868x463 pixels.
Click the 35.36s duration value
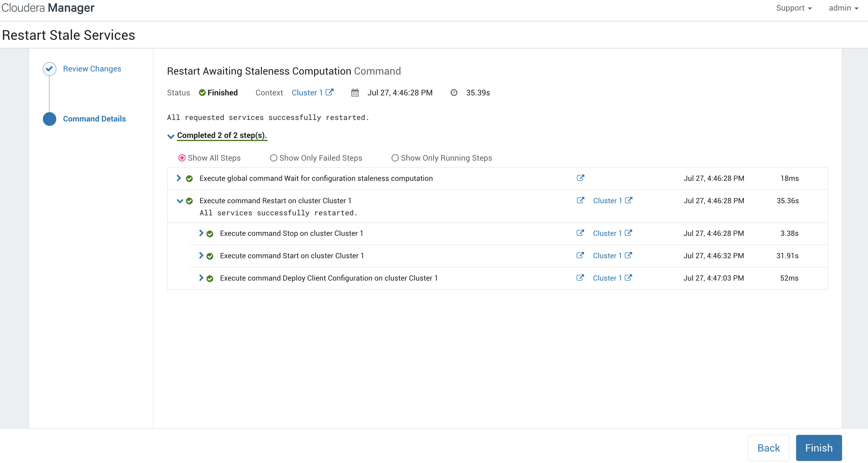[x=788, y=201]
